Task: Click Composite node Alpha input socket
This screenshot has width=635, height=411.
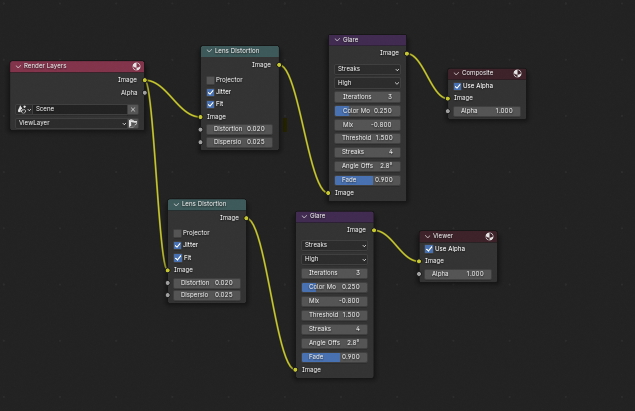Action: point(447,111)
